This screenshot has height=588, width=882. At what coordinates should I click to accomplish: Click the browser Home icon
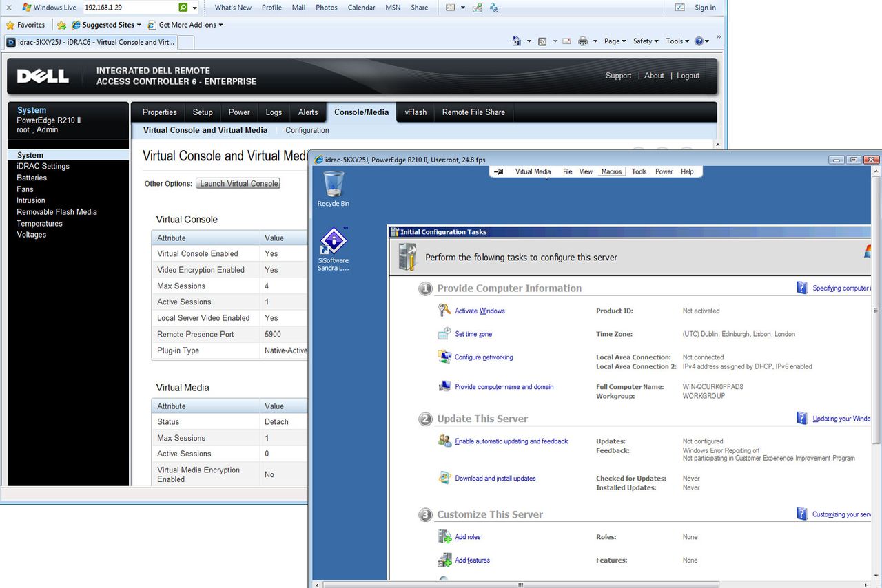517,41
